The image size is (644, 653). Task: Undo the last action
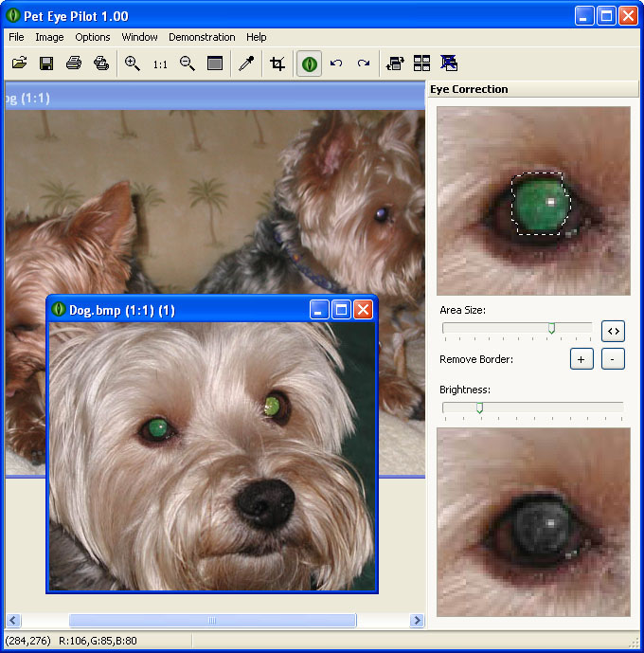point(336,63)
